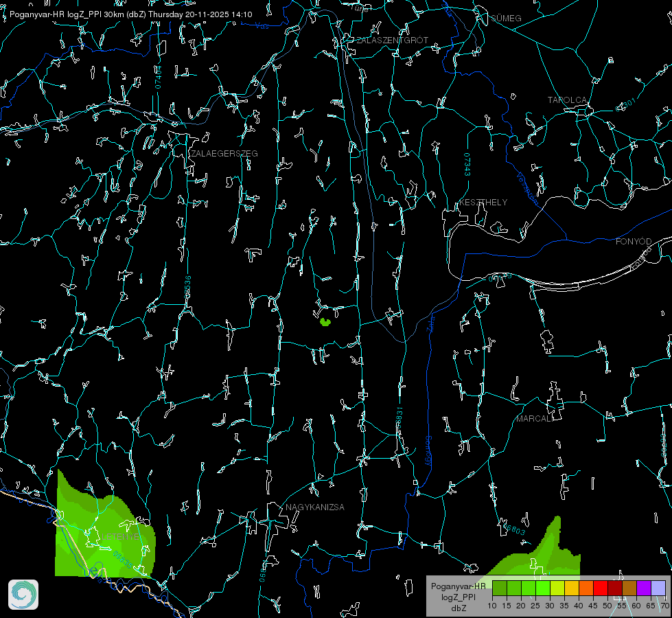Click the road number 07343 label
The width and height of the screenshot is (672, 618).
click(x=467, y=164)
